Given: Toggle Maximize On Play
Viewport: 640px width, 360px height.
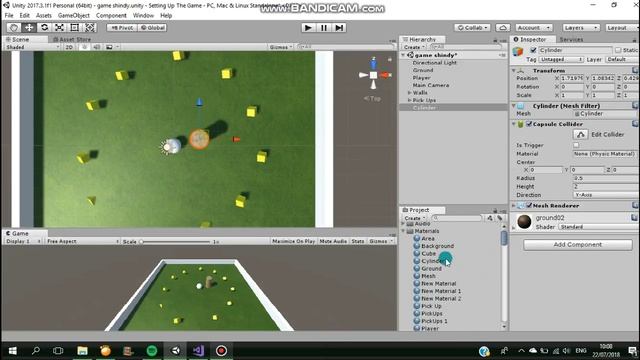Looking at the screenshot, I should [293, 241].
